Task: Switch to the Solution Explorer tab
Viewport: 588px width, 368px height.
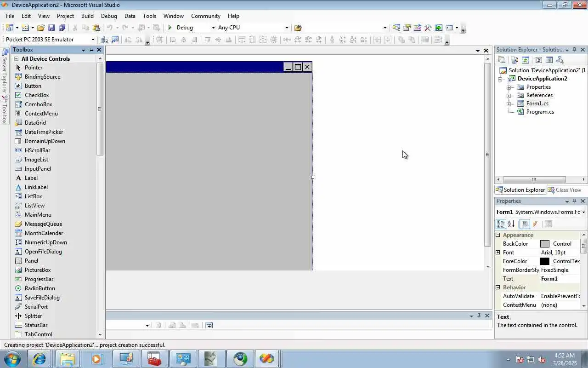Action: (x=520, y=190)
